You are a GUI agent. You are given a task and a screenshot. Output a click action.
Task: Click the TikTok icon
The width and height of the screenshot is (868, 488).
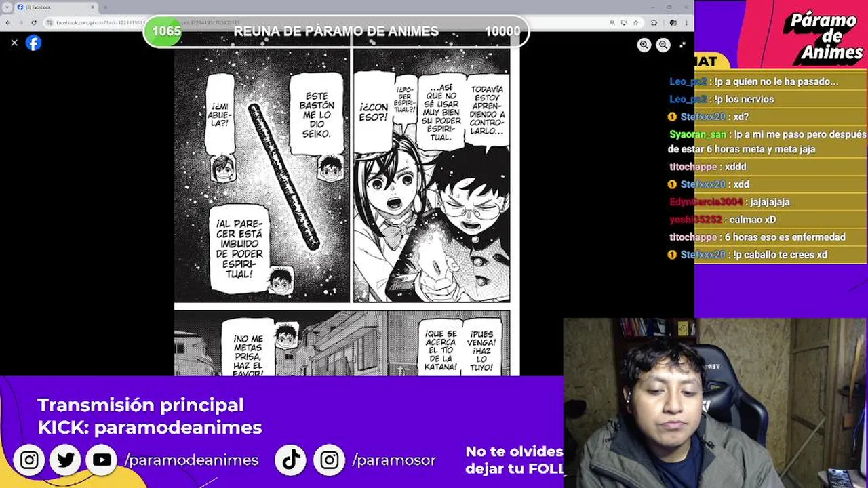tap(291, 460)
